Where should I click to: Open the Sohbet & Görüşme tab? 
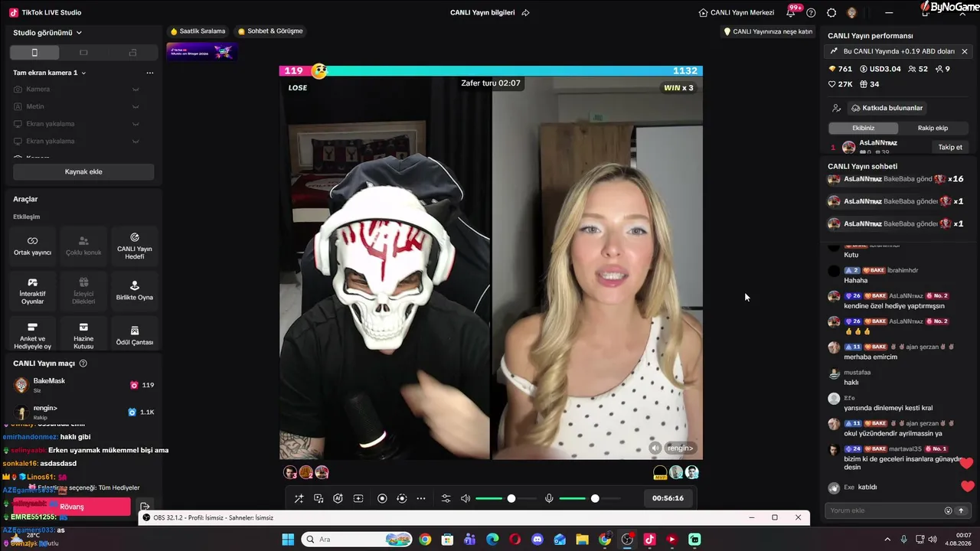(x=270, y=31)
